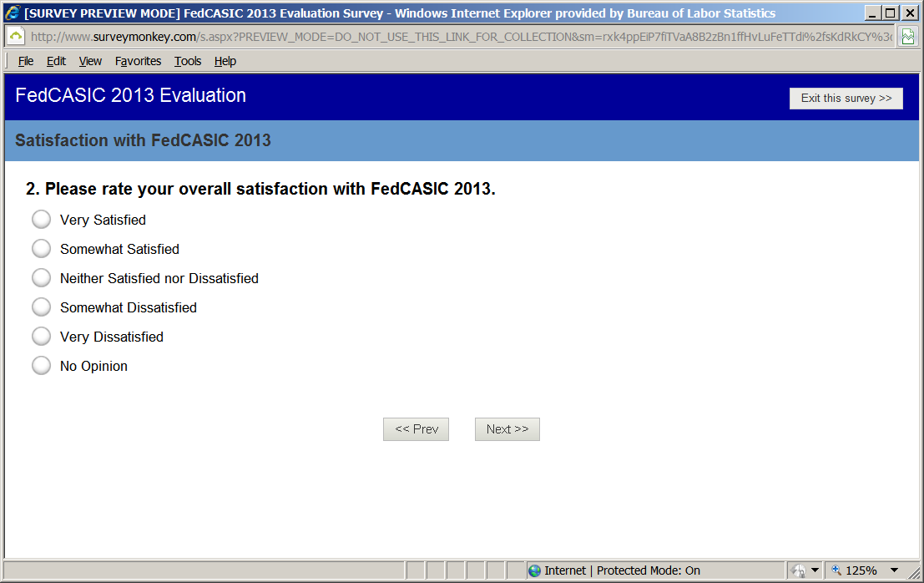Viewport: 924px width, 583px height.
Task: Go to next survey page
Action: [x=507, y=429]
